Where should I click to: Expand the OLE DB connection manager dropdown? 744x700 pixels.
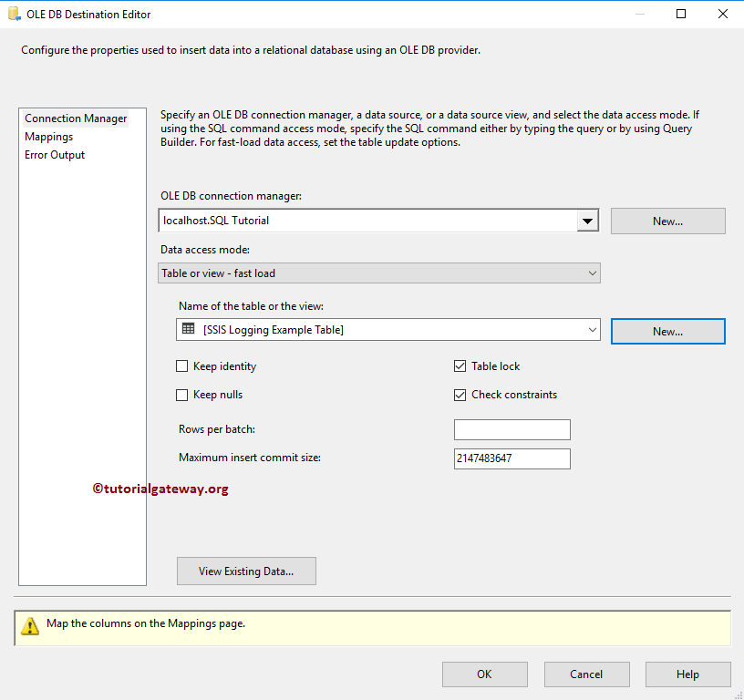(588, 221)
